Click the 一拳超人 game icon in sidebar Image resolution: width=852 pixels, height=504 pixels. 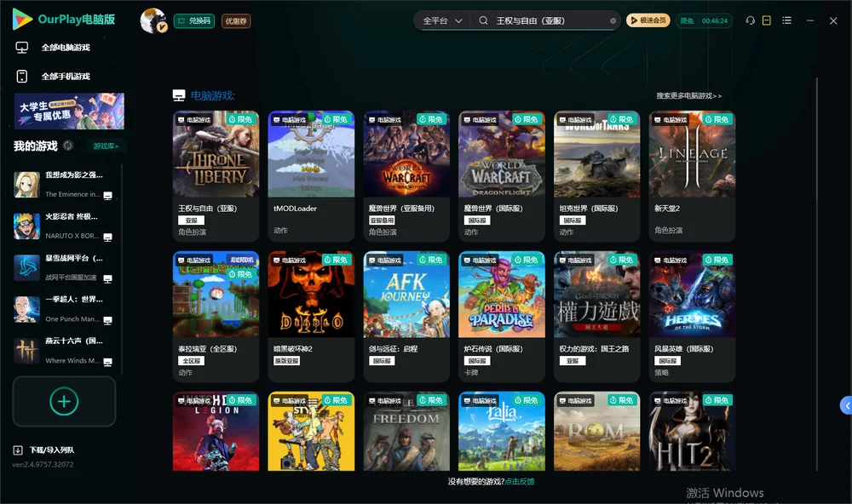click(26, 310)
